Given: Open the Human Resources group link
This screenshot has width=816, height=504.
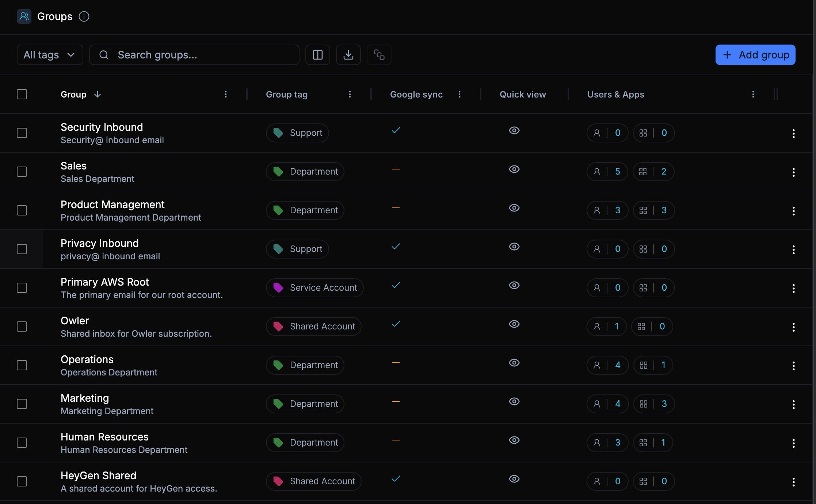Looking at the screenshot, I should pyautogui.click(x=104, y=436).
